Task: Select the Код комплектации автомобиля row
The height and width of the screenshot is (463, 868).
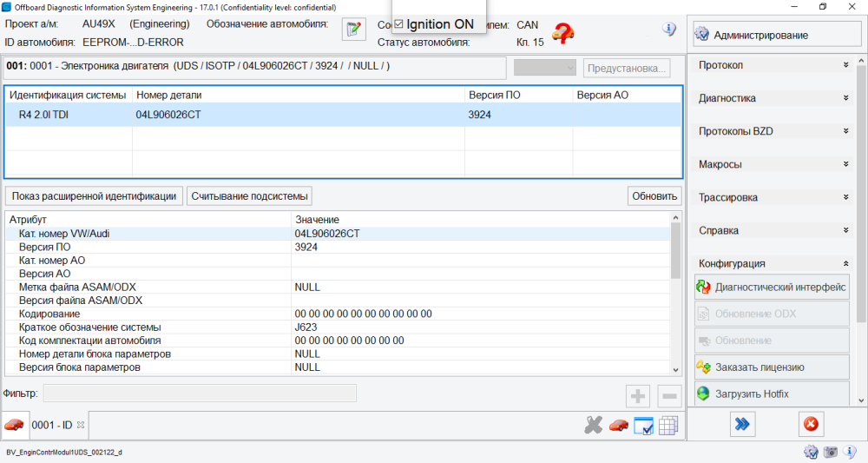Action: tap(338, 340)
